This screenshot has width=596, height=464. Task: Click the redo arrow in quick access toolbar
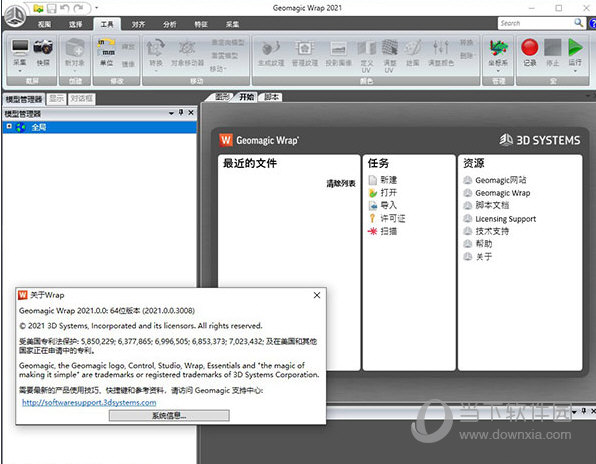click(79, 8)
